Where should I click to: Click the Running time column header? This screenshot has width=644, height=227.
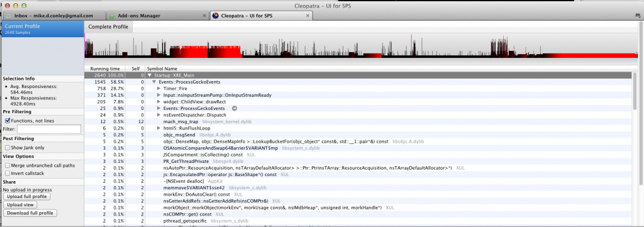105,69
